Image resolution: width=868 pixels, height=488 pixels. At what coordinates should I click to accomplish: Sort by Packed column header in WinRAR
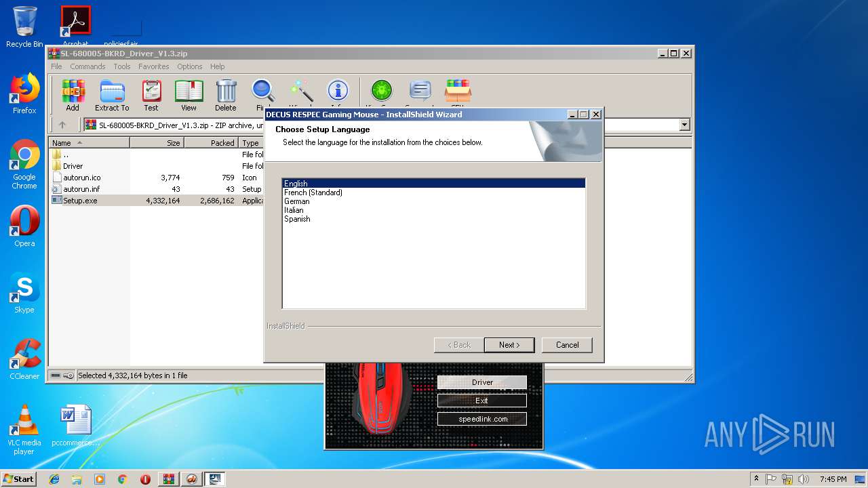(x=211, y=143)
